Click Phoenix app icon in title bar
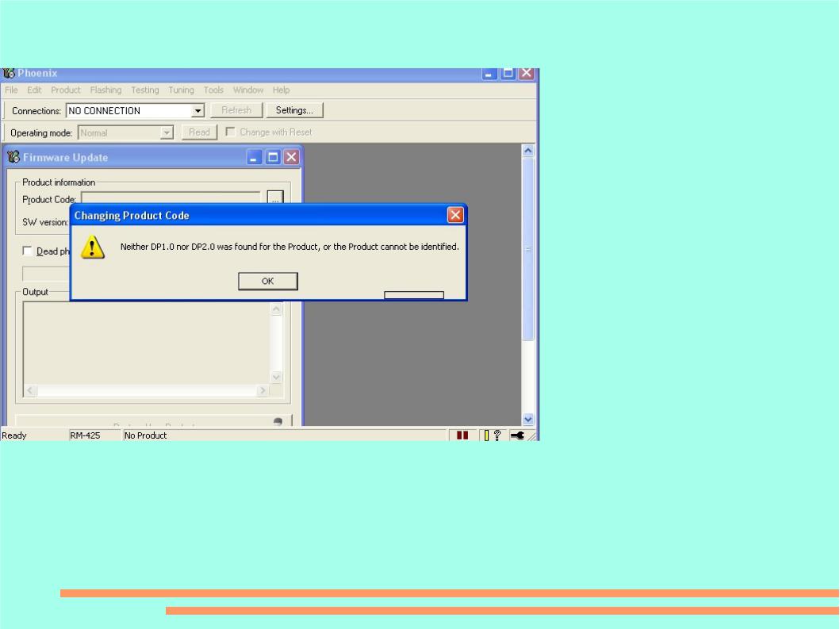 (x=8, y=73)
